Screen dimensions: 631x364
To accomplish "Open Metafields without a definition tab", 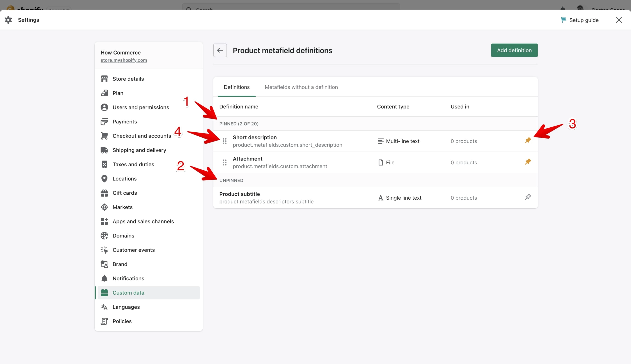I will (301, 87).
